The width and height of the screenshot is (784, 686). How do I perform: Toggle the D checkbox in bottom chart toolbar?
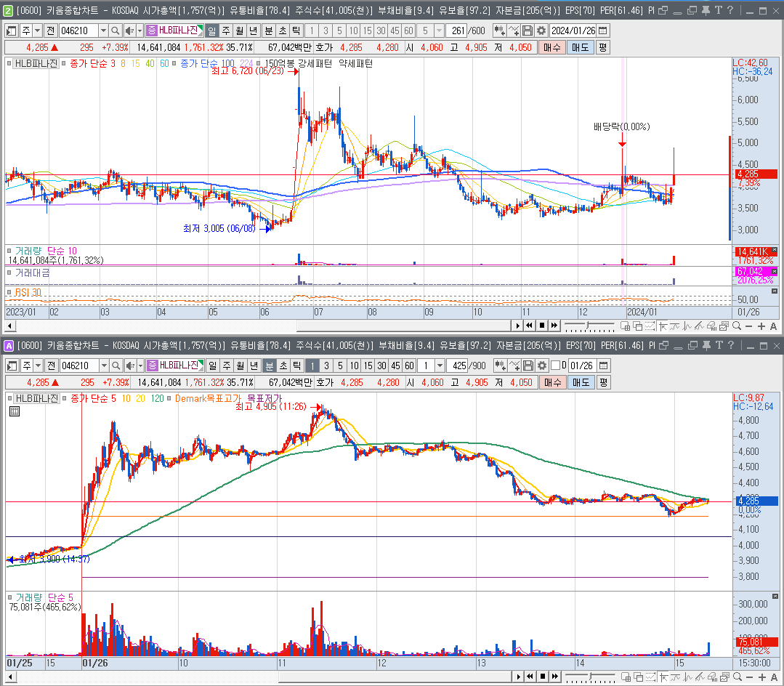point(555,366)
